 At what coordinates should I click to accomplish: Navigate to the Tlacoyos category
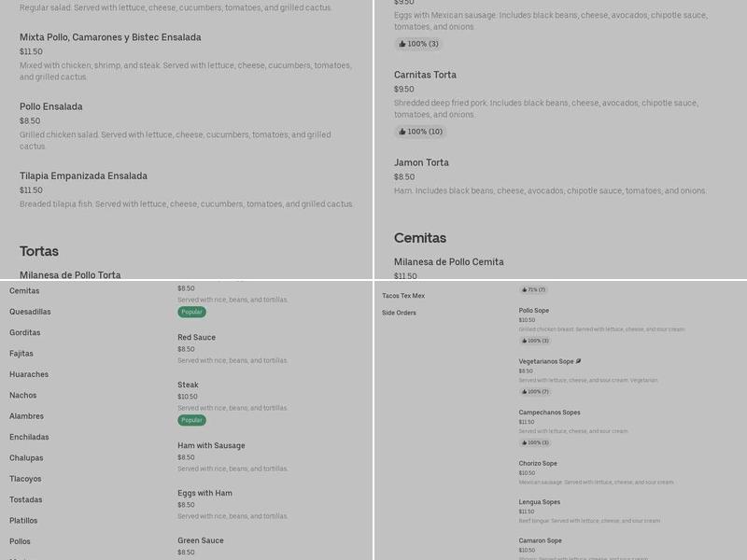[25, 479]
